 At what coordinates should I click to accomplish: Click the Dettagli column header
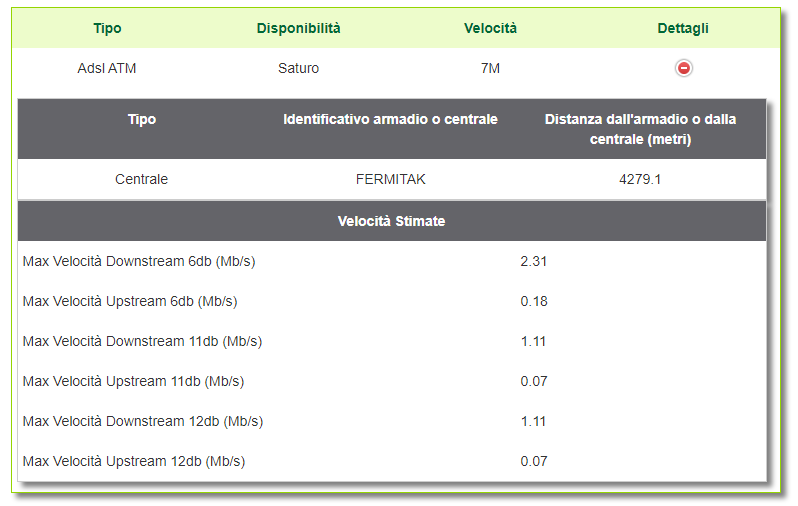point(682,28)
